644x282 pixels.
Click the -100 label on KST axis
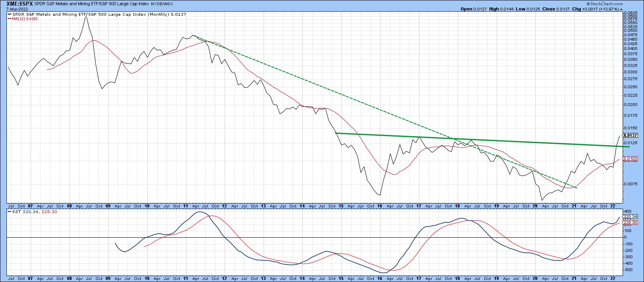tap(629, 244)
